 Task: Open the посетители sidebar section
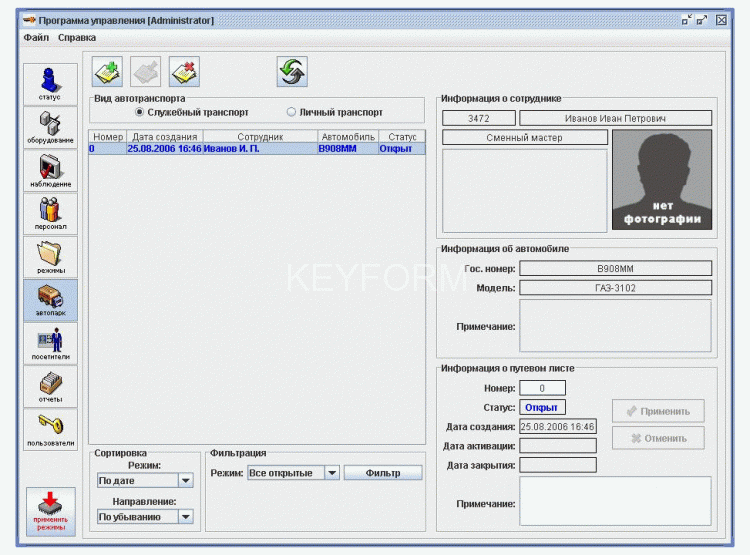click(x=50, y=343)
